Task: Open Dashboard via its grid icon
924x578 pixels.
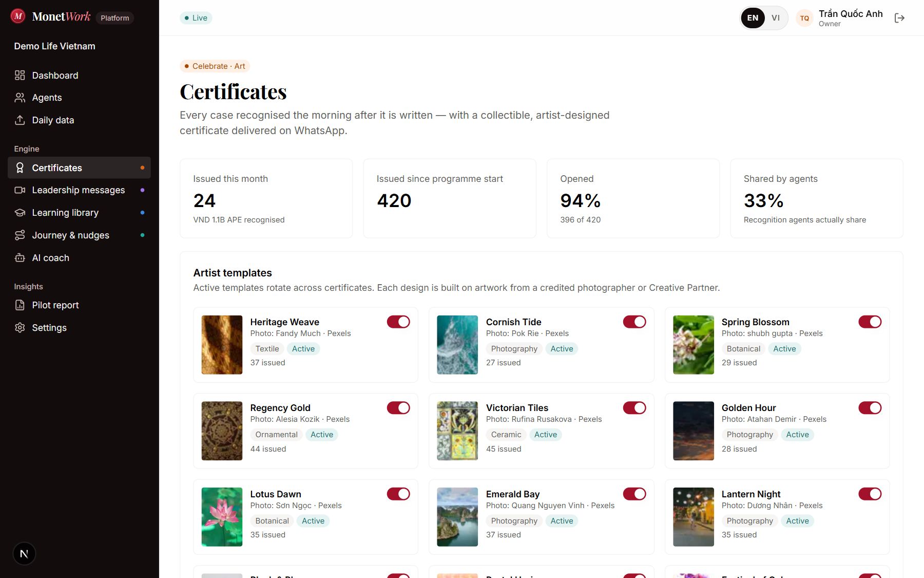Action: [x=20, y=76]
